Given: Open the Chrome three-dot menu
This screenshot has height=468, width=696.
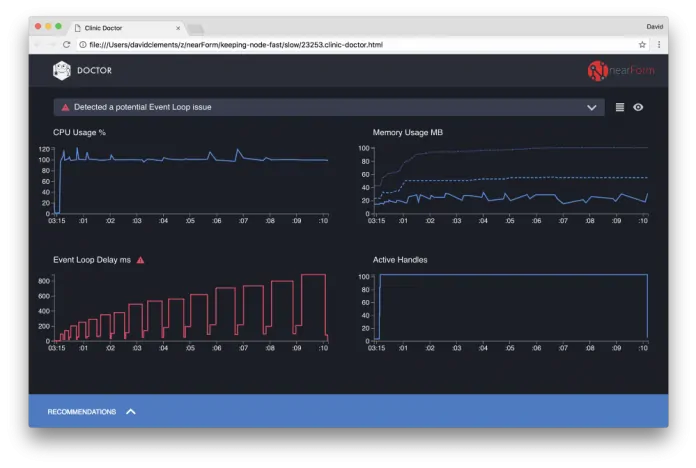Looking at the screenshot, I should tap(659, 44).
